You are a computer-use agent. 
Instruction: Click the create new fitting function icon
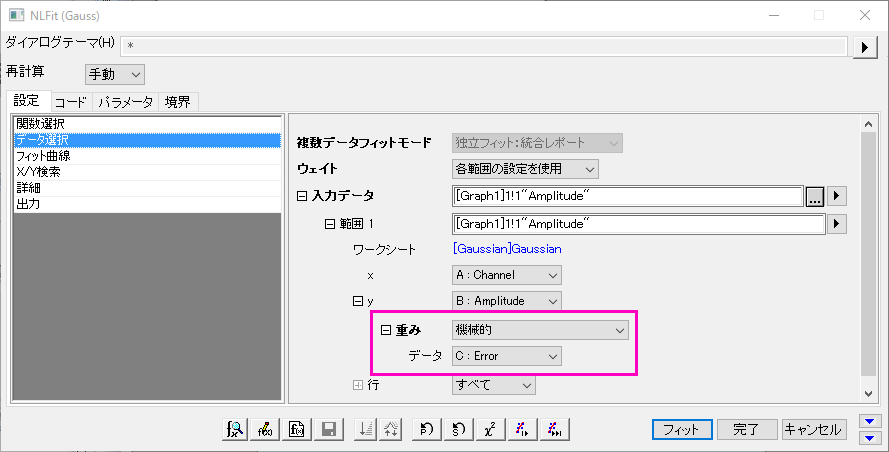(x=297, y=429)
